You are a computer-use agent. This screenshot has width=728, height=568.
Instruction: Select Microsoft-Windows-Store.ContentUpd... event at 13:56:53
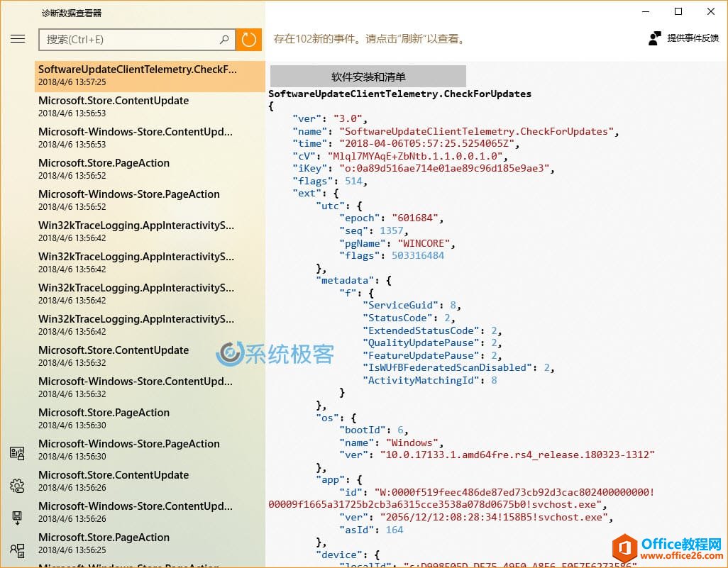(x=150, y=138)
